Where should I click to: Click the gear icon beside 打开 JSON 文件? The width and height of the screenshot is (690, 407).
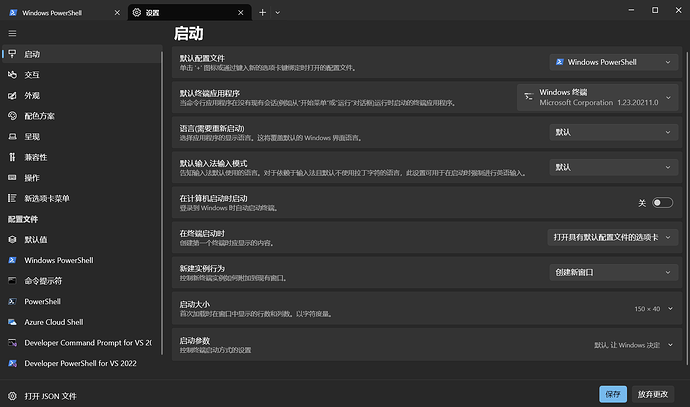[12, 396]
